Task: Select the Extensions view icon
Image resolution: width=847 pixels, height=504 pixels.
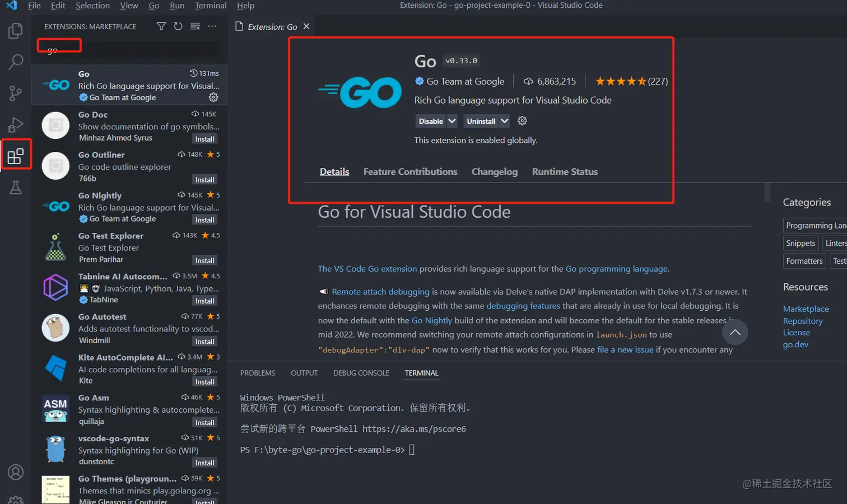Action: (x=16, y=156)
